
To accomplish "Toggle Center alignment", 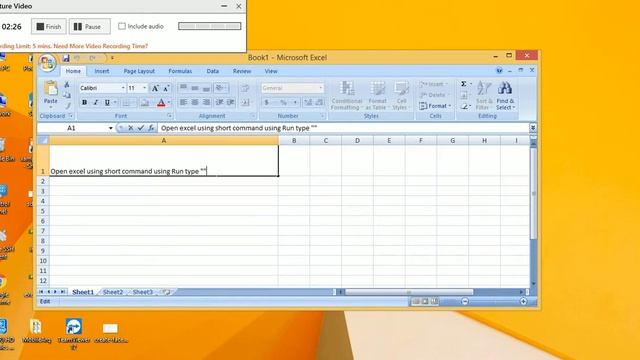I will click(x=195, y=102).
